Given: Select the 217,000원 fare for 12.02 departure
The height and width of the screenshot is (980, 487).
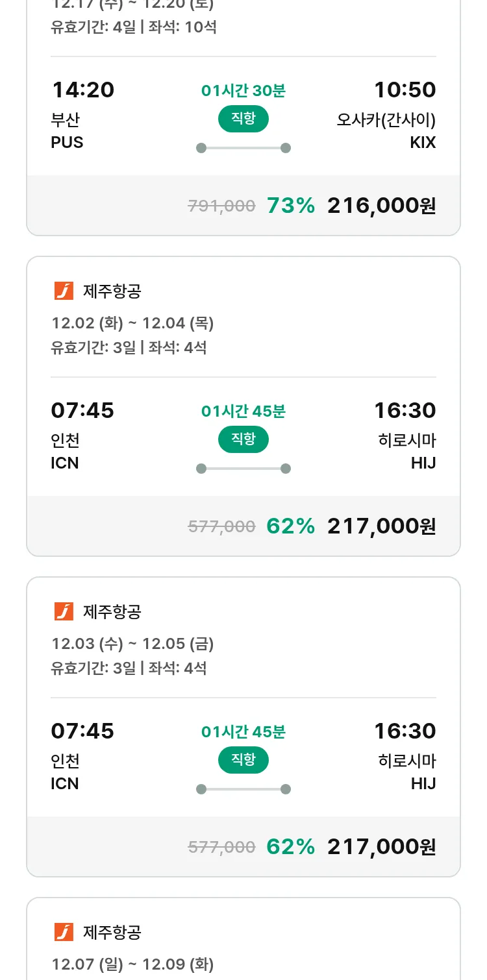Looking at the screenshot, I should (x=381, y=526).
